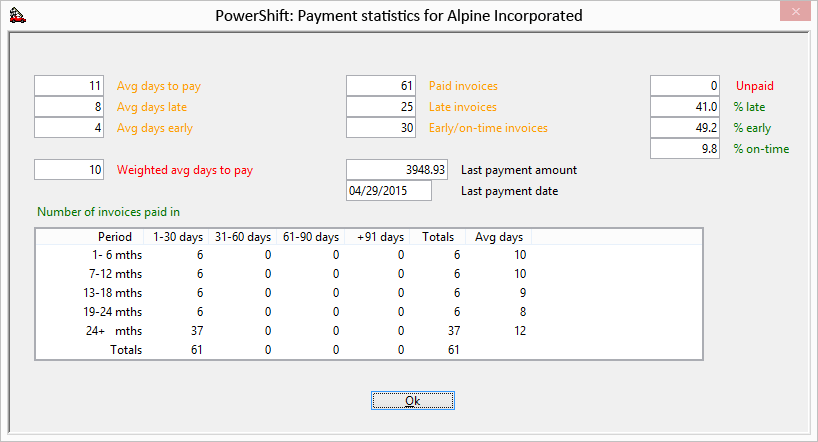Click the 'Avg days early' label
Viewport: 818px width, 442px height.
(x=155, y=128)
